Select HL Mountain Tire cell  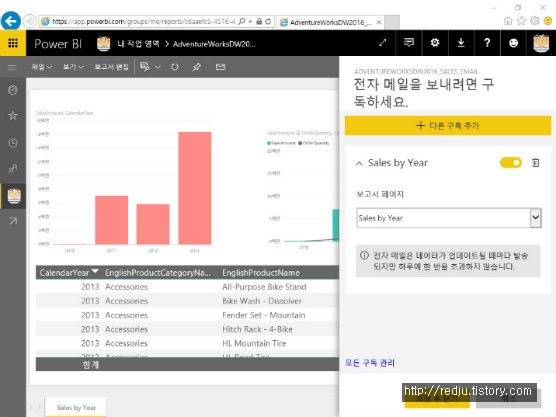254,343
